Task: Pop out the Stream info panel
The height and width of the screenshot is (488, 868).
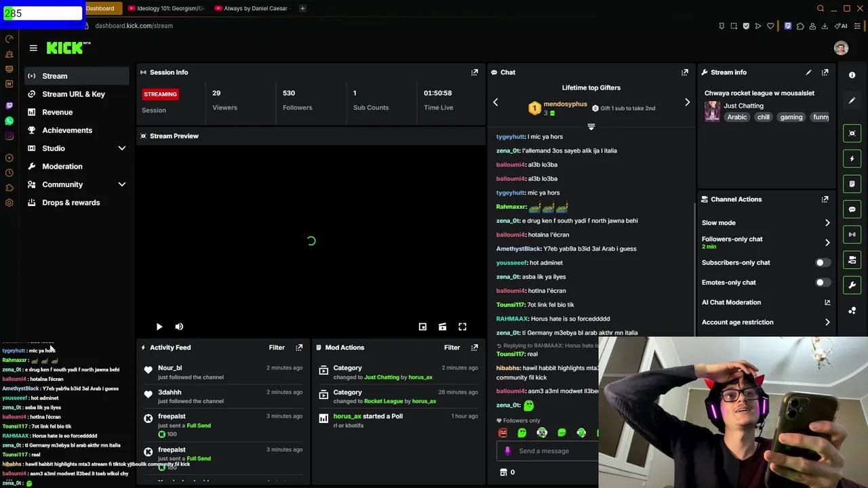Action: [x=825, y=72]
